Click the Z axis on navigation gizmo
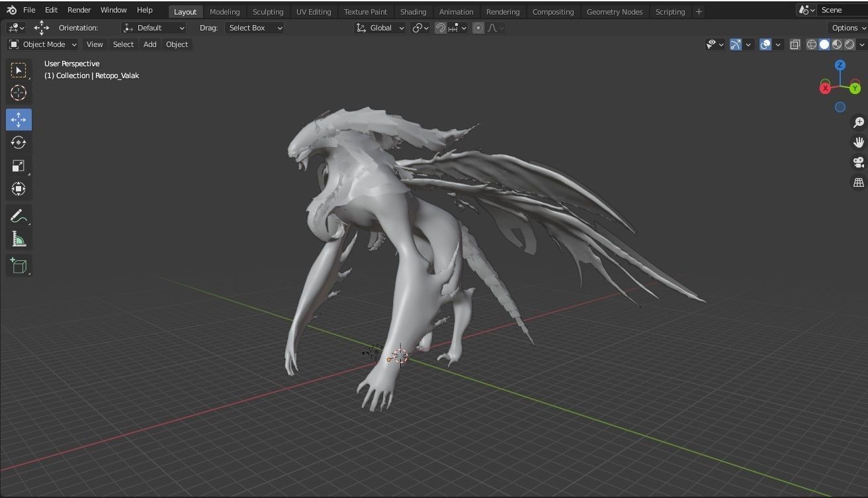The height and width of the screenshot is (498, 868). point(840,65)
